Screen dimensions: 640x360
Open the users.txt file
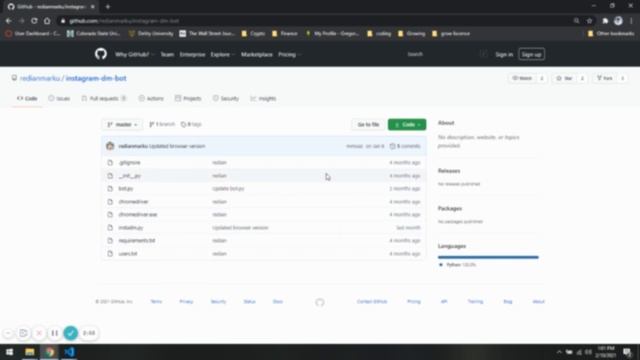pos(128,253)
